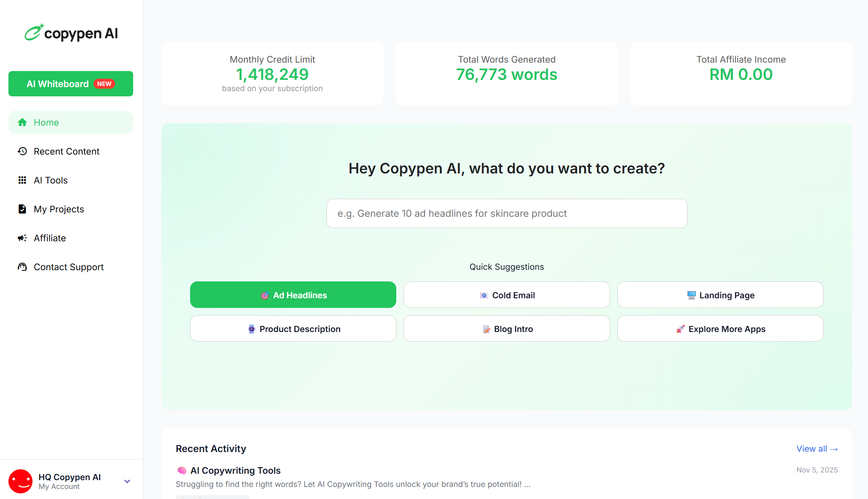Choose the Cold Email suggestion
Screen dimensions: 868x499
pyautogui.click(x=507, y=295)
